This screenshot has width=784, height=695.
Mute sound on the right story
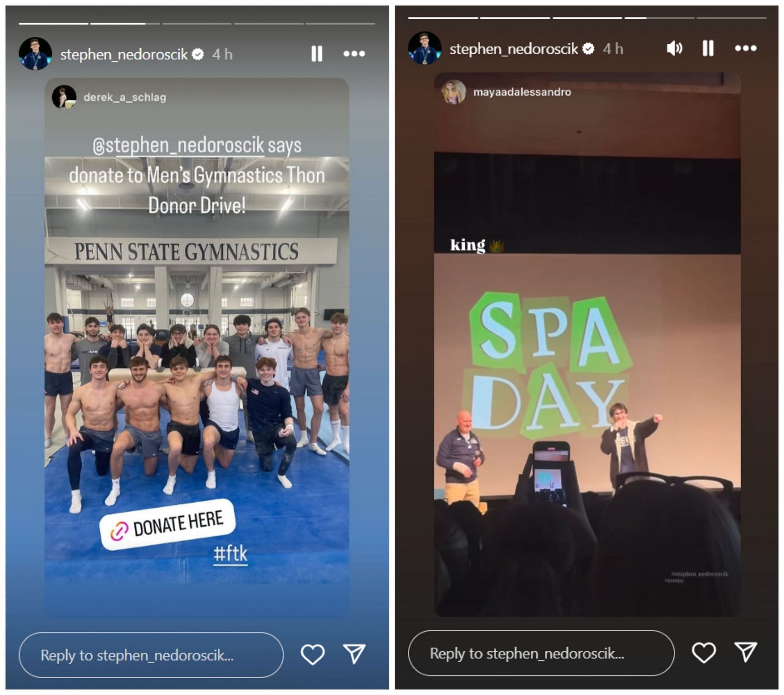click(x=674, y=49)
